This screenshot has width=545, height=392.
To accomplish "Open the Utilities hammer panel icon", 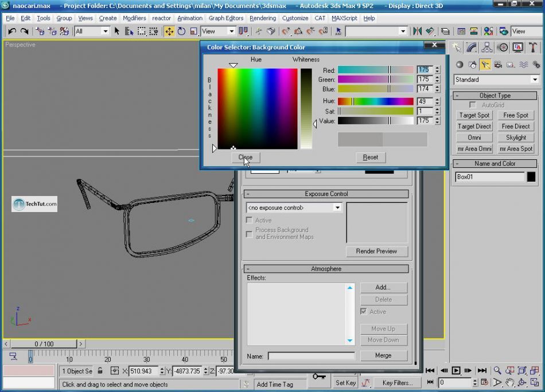I will click(533, 48).
